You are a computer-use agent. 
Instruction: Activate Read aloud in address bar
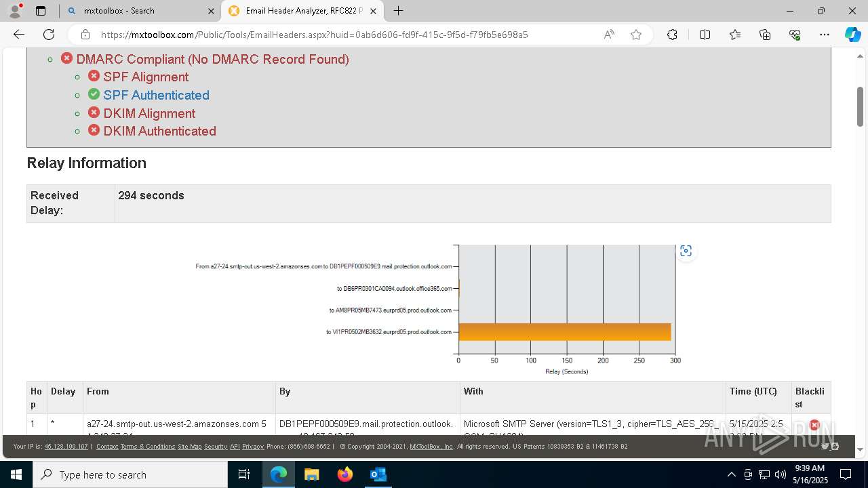click(x=609, y=35)
